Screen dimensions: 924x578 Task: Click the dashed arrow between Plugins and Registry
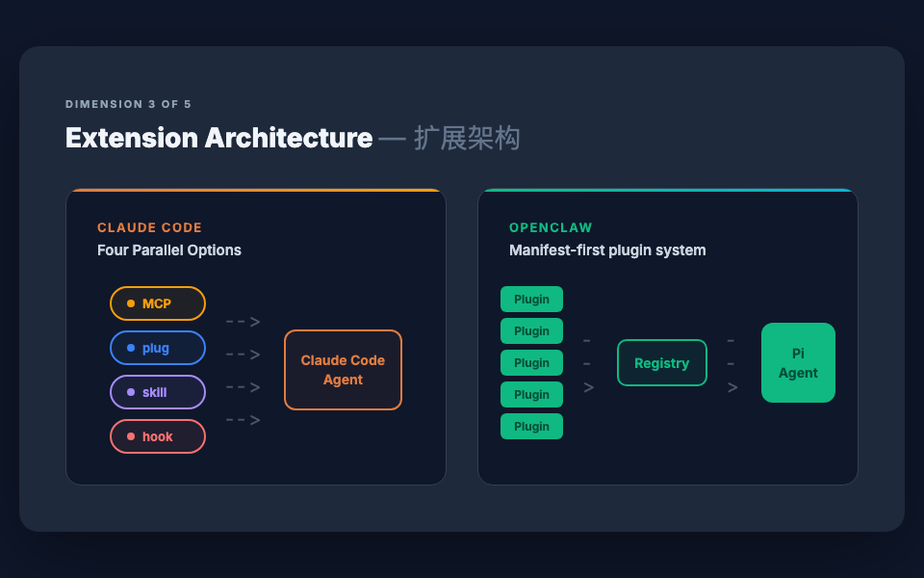(588, 364)
